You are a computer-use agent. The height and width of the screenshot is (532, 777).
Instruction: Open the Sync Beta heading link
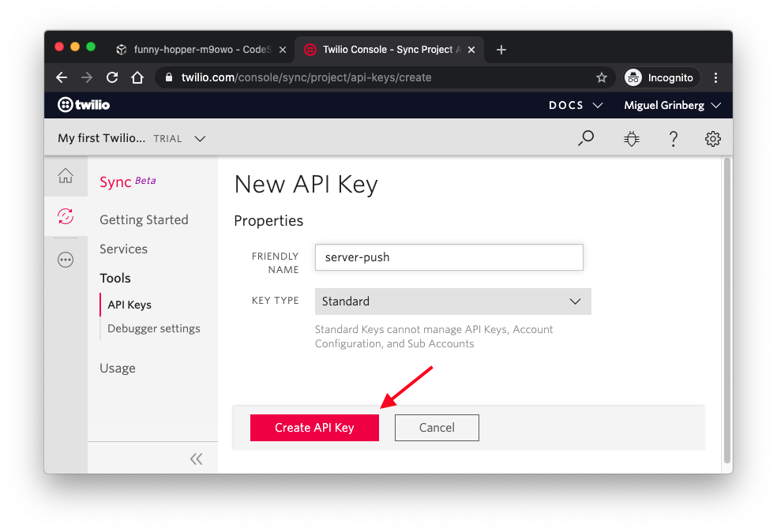[x=127, y=182]
